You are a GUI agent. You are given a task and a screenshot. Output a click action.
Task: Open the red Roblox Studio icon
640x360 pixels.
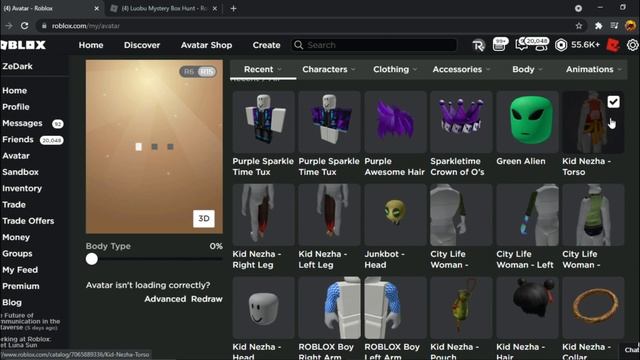click(x=613, y=45)
